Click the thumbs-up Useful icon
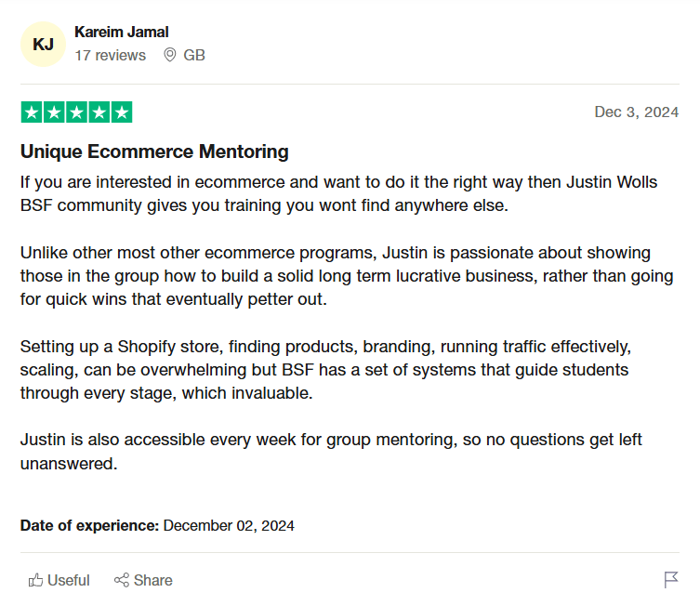 coord(35,580)
